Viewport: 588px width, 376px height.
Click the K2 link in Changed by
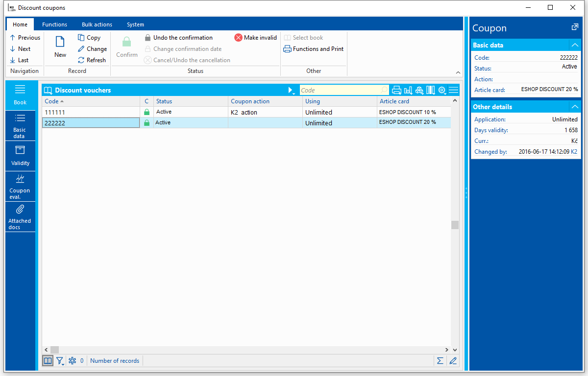[574, 152]
